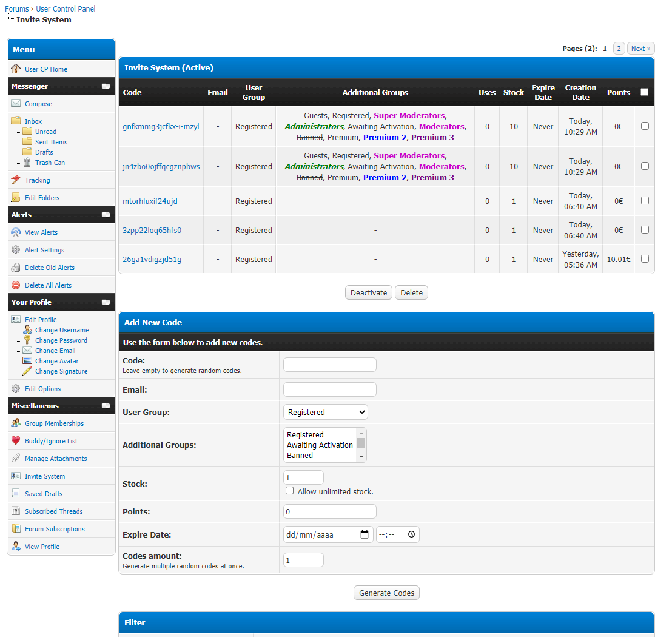Click the Delete All Alerts red icon
Viewport: 672px width, 637px height.
tap(16, 285)
